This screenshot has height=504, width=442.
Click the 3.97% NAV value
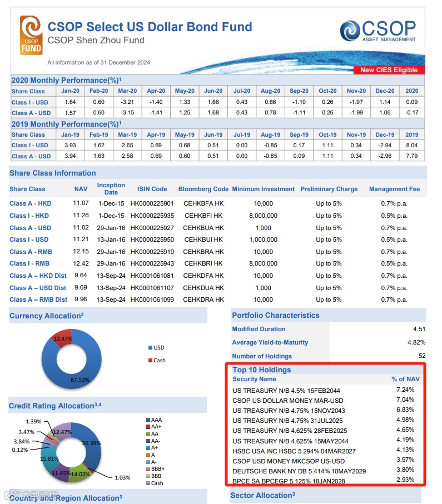pos(405,460)
